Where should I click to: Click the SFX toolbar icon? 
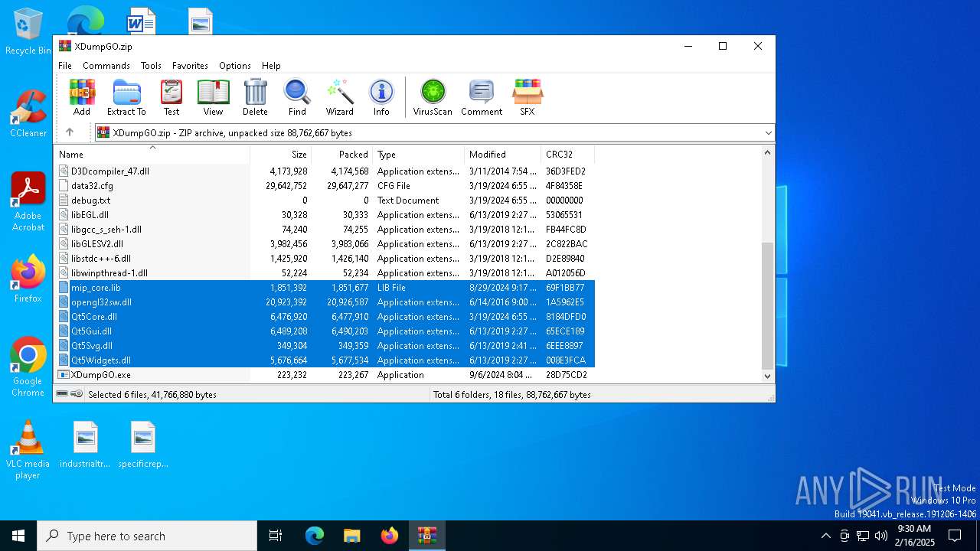click(x=528, y=97)
